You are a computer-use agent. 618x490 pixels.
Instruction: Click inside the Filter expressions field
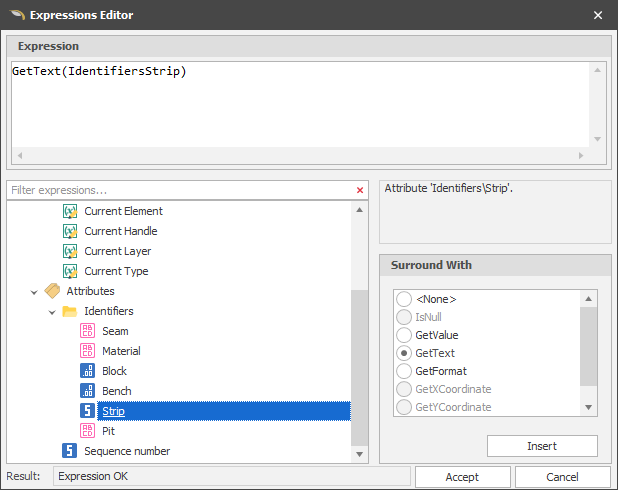[180, 190]
